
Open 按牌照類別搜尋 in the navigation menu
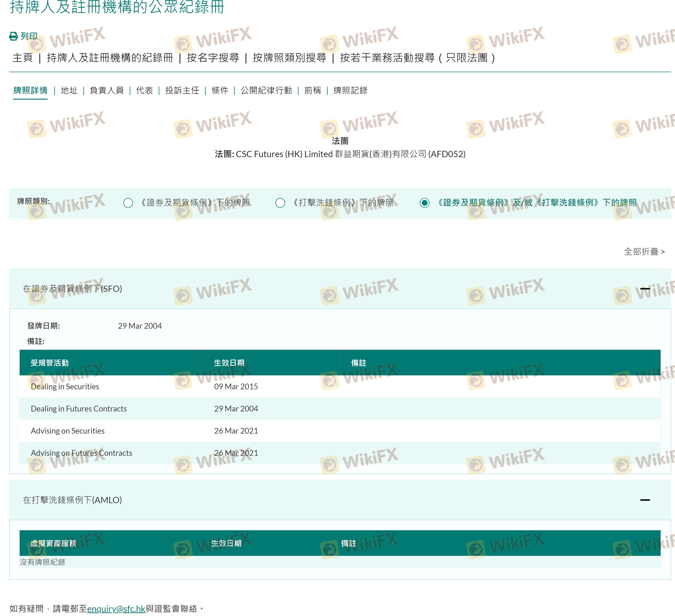(x=289, y=58)
